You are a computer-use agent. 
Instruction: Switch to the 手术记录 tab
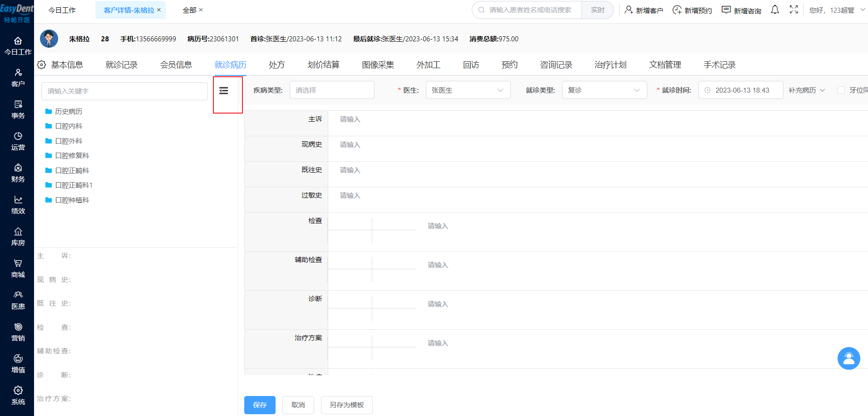point(719,65)
